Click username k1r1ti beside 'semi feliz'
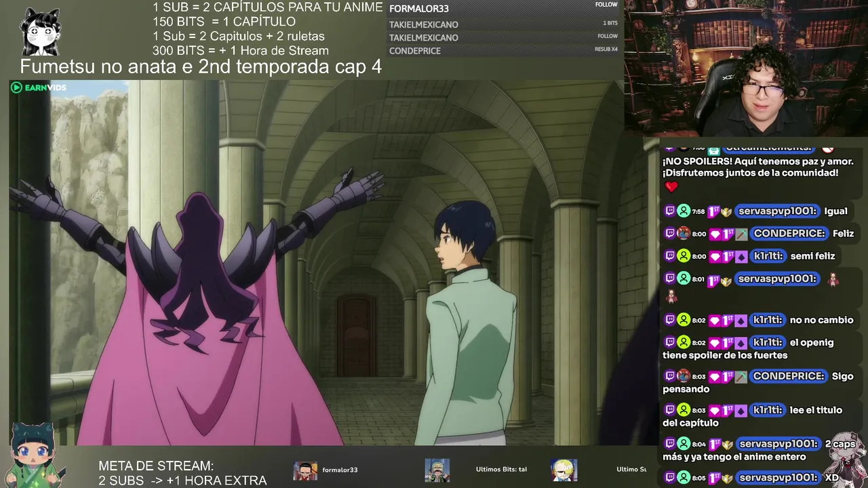The image size is (868, 488). tap(768, 256)
